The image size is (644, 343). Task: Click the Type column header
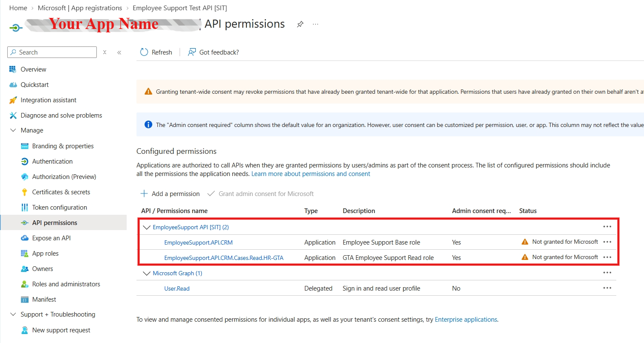311,211
